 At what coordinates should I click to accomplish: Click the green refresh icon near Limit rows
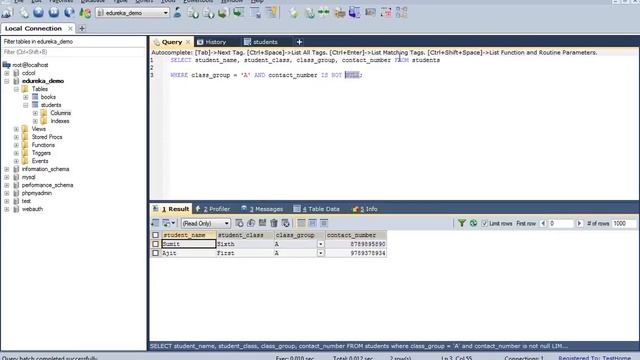pos(473,223)
